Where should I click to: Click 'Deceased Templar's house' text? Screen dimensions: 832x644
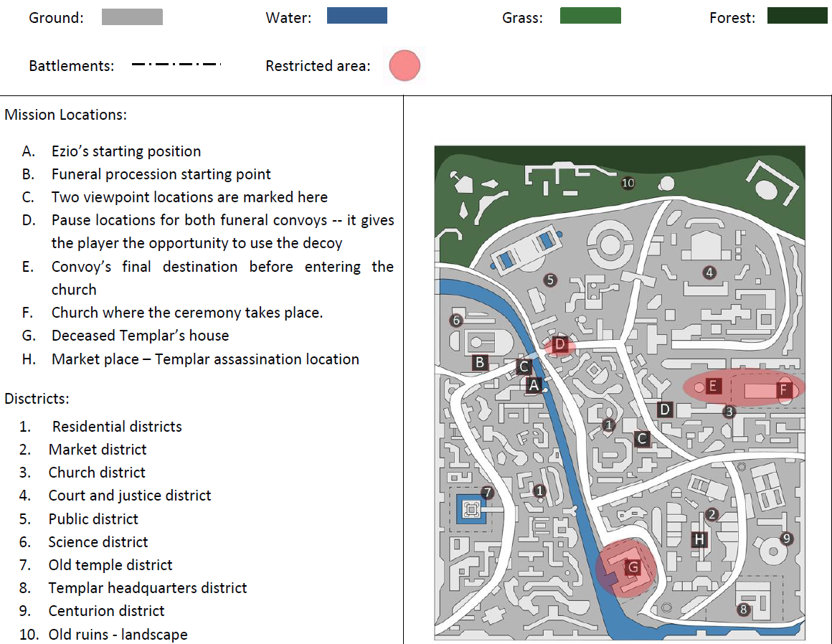tap(140, 335)
